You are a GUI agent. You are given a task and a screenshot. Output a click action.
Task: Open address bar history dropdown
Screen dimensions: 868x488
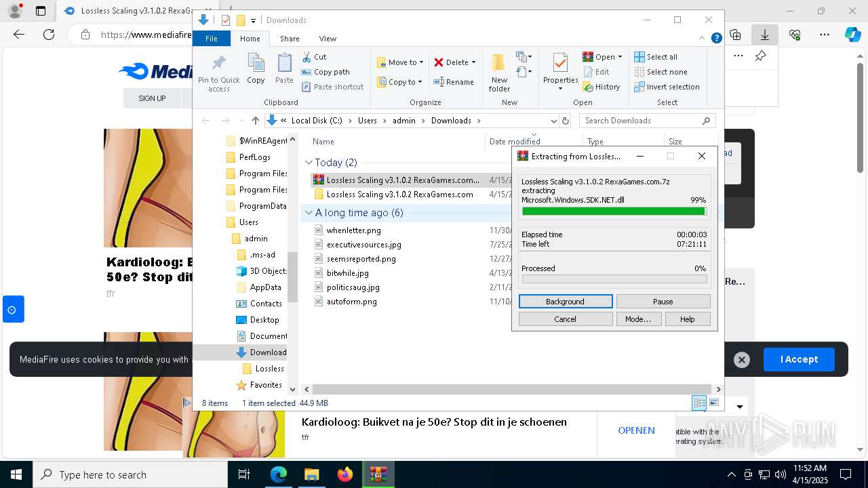click(553, 121)
